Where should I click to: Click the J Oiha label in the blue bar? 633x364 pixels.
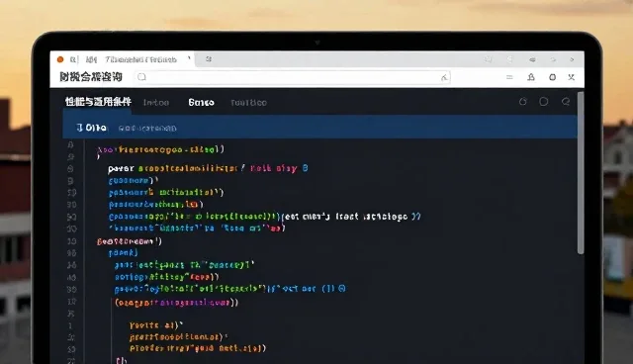point(92,128)
